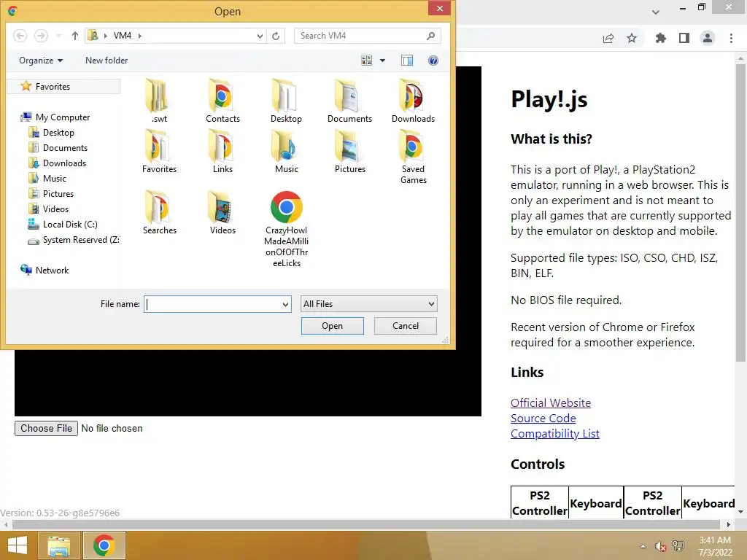Go up one folder level
The height and width of the screenshot is (560, 747).
pyautogui.click(x=75, y=36)
